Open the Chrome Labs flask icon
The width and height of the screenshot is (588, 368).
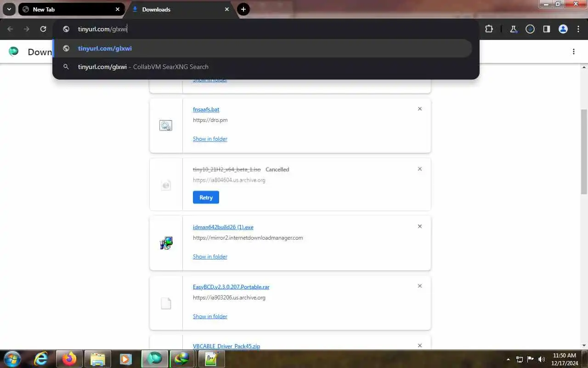pos(514,29)
